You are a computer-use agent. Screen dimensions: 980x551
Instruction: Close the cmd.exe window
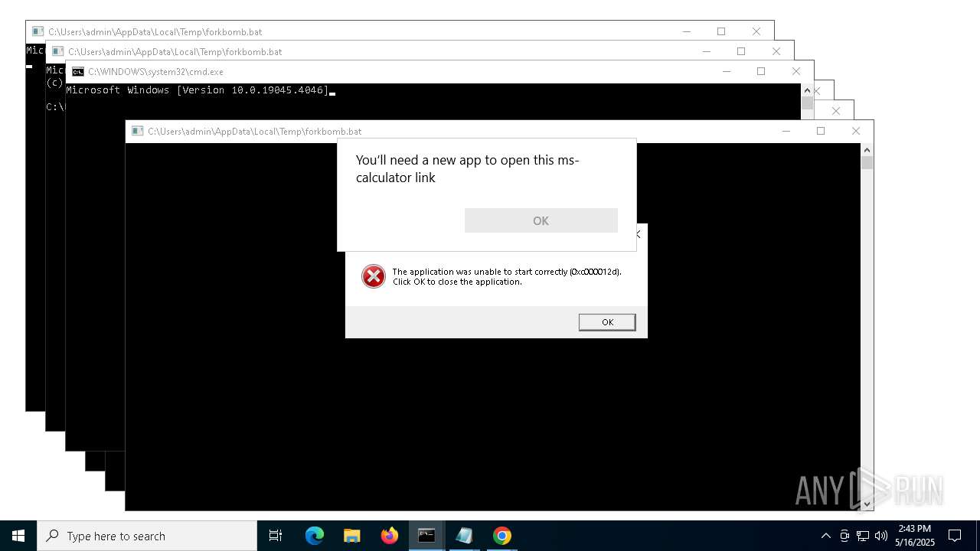coord(796,71)
